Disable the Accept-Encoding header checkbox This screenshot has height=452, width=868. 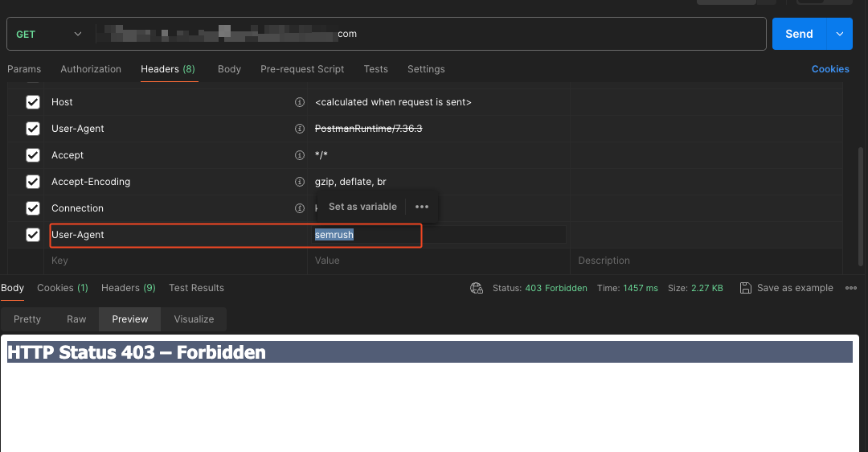pos(33,182)
